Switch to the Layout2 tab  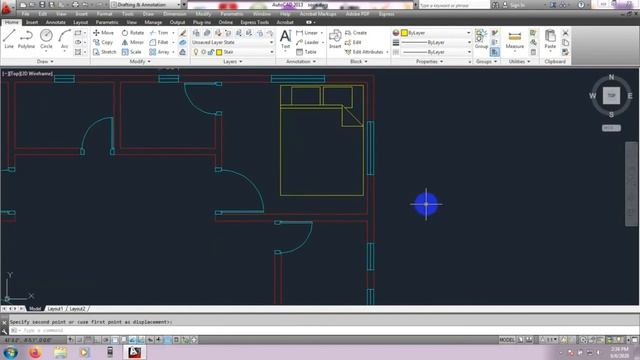77,309
